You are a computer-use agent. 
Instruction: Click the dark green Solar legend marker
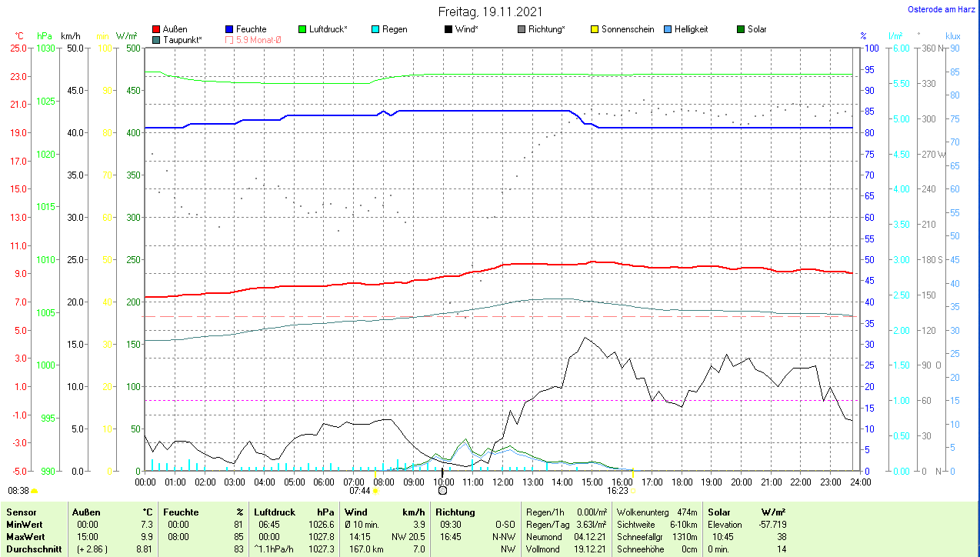[x=741, y=29]
